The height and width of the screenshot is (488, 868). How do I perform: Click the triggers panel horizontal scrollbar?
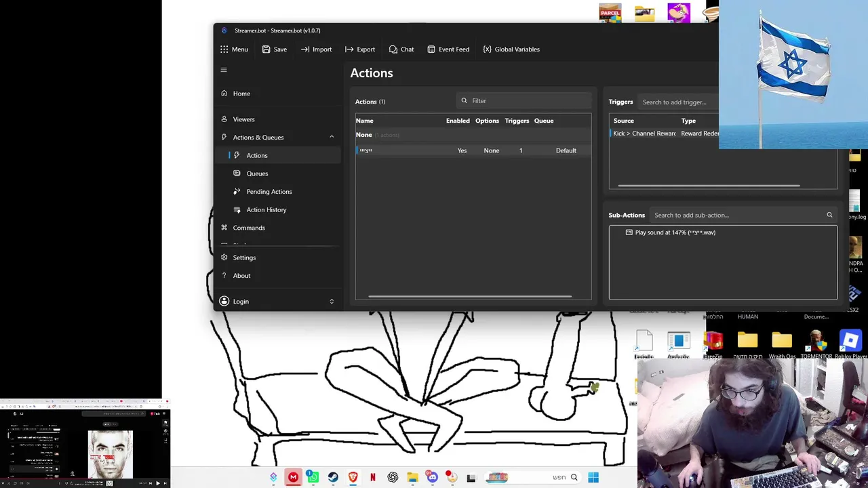[709, 186]
